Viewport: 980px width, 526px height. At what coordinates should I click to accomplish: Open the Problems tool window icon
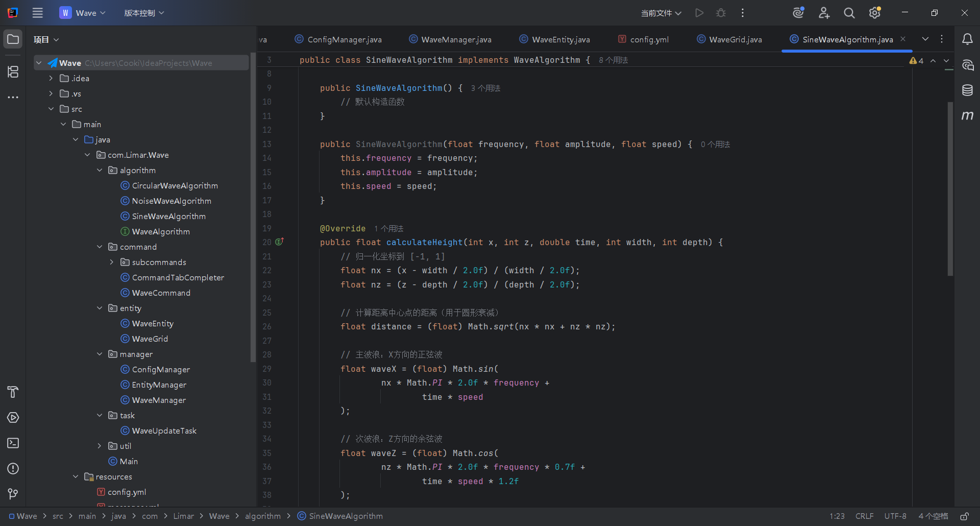13,468
